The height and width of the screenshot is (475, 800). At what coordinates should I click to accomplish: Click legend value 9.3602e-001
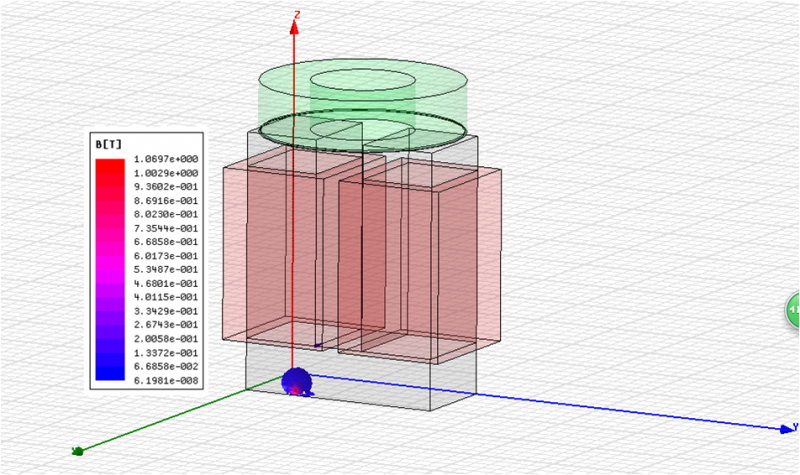(x=166, y=187)
